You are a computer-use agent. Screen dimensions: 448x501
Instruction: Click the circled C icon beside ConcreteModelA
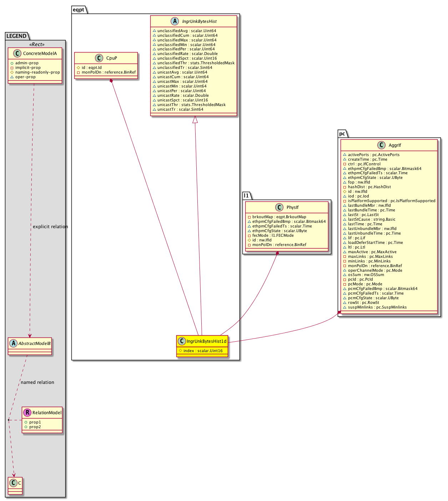pyautogui.click(x=17, y=54)
